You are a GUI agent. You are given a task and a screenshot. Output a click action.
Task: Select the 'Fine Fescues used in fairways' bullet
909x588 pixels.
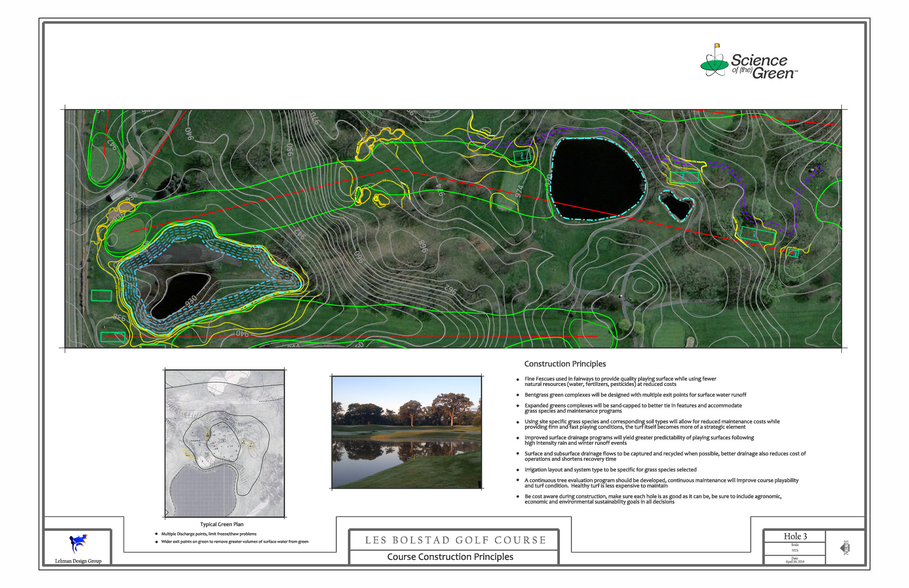tap(620, 382)
